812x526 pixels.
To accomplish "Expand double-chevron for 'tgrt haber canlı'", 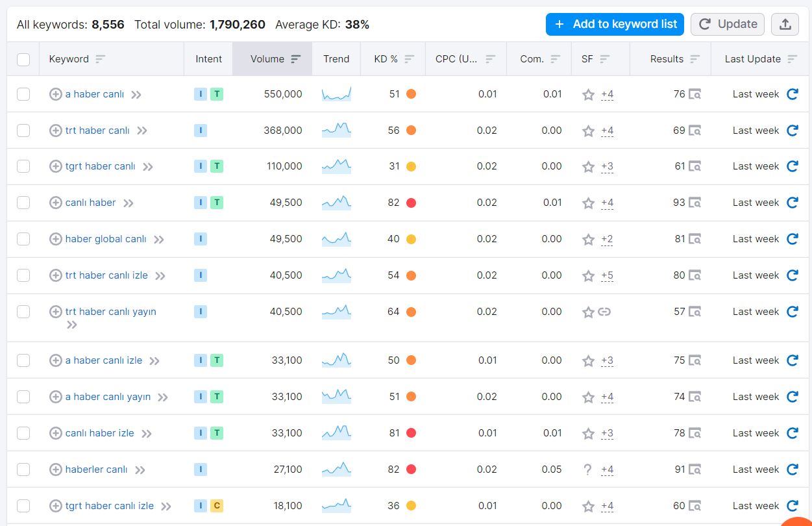I will tap(148, 167).
